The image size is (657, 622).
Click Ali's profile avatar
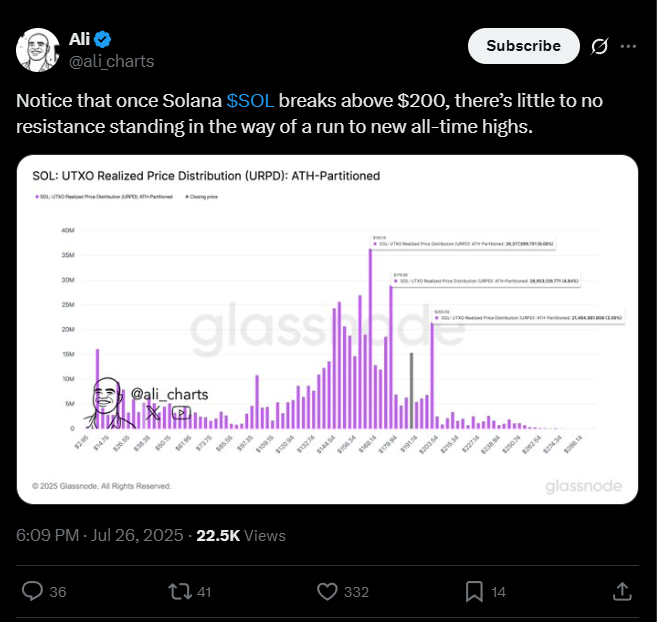38,50
